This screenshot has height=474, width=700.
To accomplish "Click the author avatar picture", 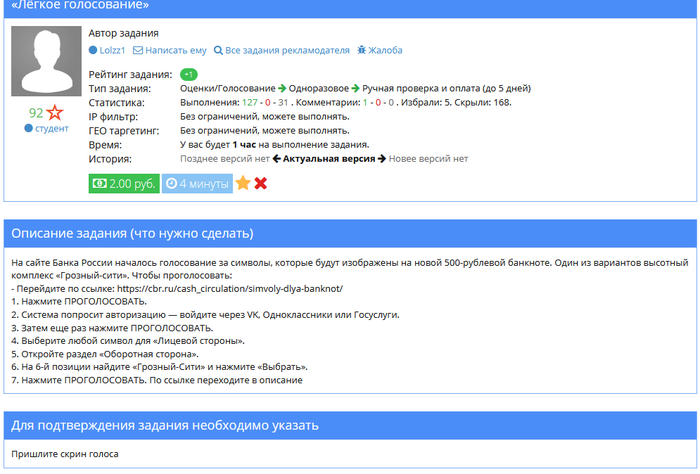I will (x=46, y=61).
